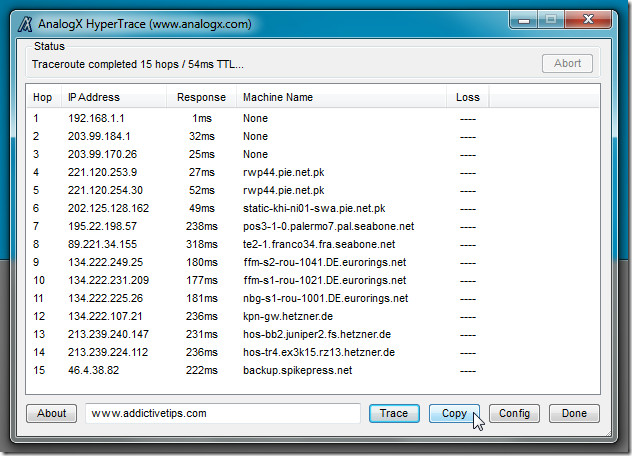This screenshot has width=632, height=456.
Task: Click IP address 89.221.34.155
Action: point(102,244)
